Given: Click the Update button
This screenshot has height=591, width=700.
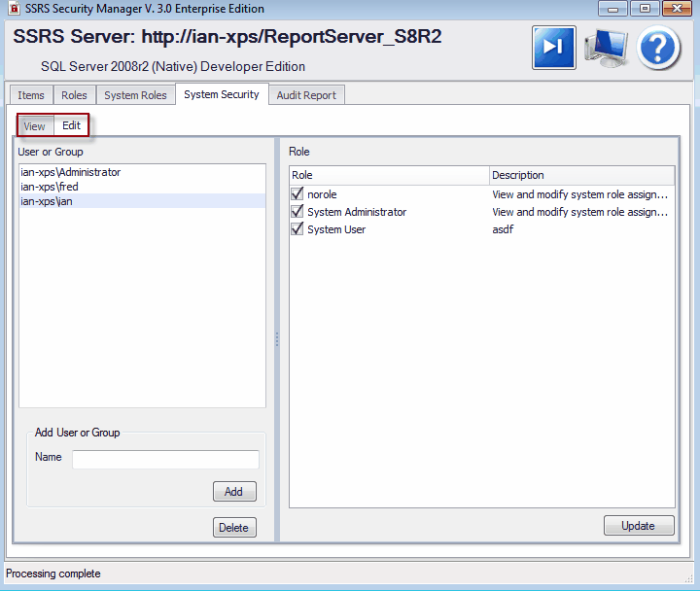Looking at the screenshot, I should tap(639, 526).
